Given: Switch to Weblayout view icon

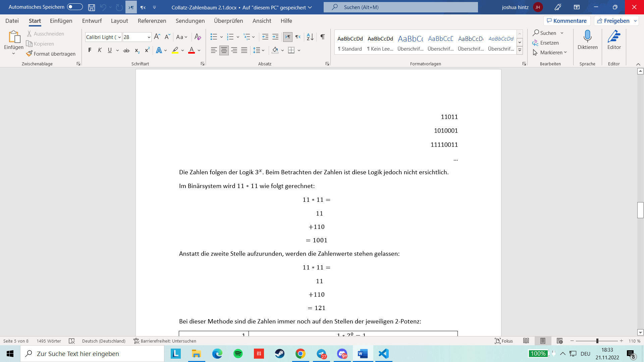Looking at the screenshot, I should coord(559,341).
